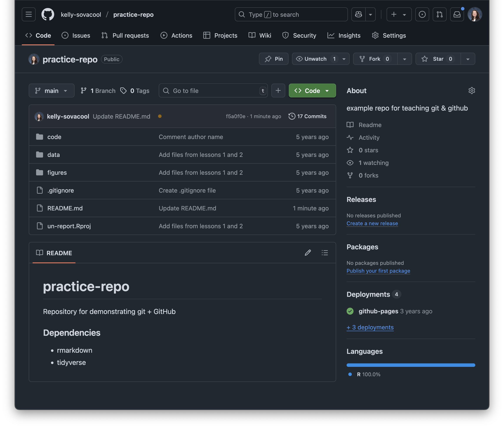
Task: Click the GitHub logo home icon
Action: [x=48, y=15]
